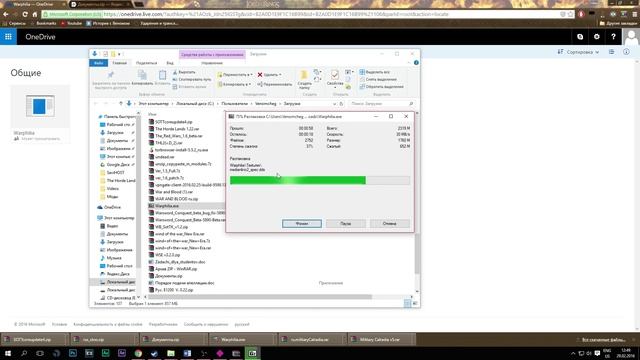This screenshot has width=640, height=360.
Task: Switch OneDrive view layout icon
Action: [611, 52]
